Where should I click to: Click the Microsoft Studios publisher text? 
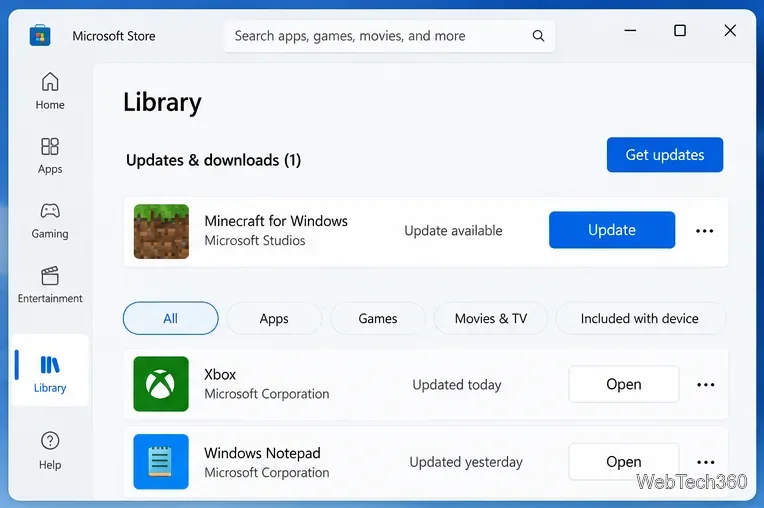pos(255,241)
